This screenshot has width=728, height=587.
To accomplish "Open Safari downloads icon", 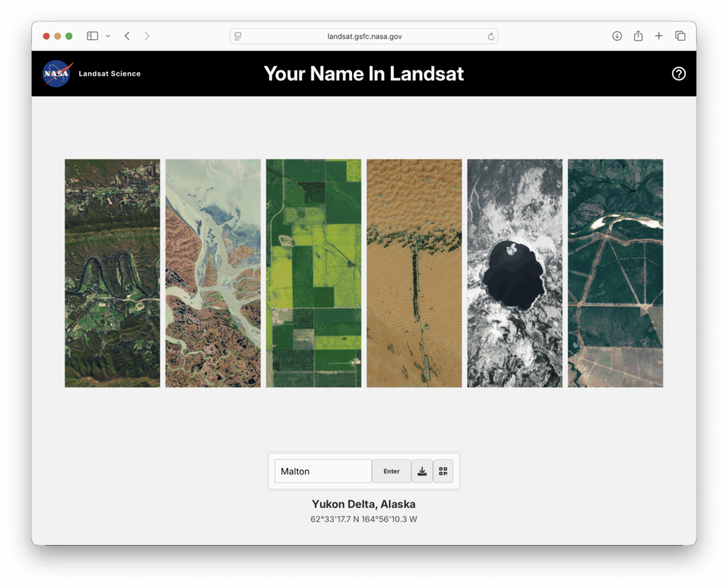I will click(x=616, y=36).
